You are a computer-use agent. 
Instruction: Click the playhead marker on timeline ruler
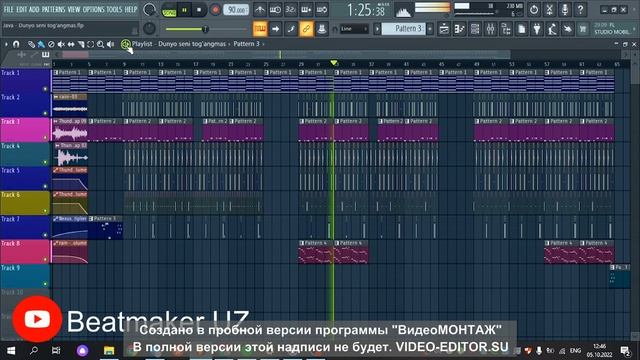[x=334, y=63]
